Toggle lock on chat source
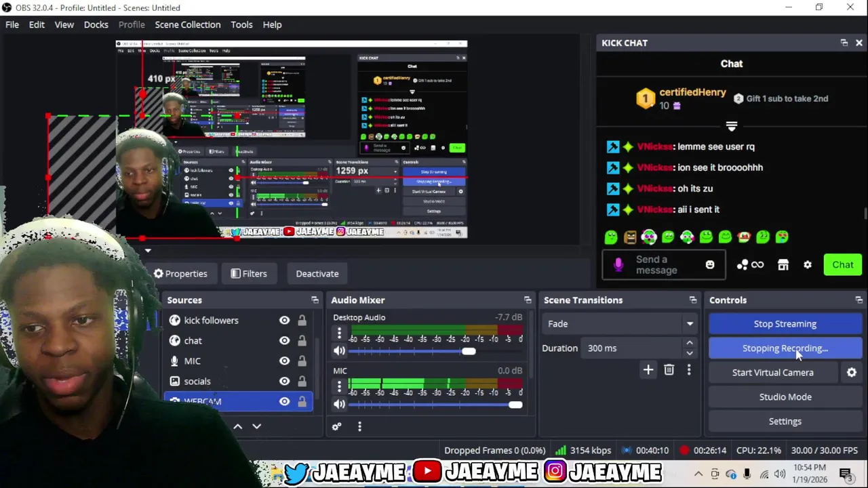868x488 pixels. 302,341
